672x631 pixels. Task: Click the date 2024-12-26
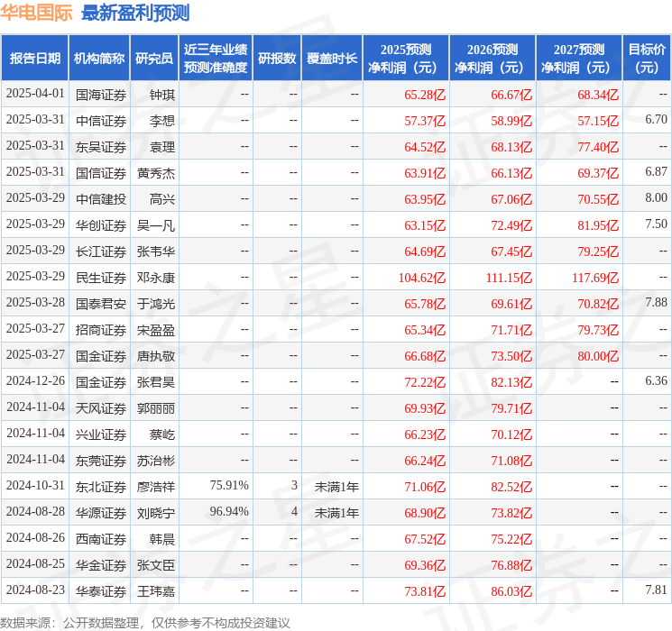(35, 380)
